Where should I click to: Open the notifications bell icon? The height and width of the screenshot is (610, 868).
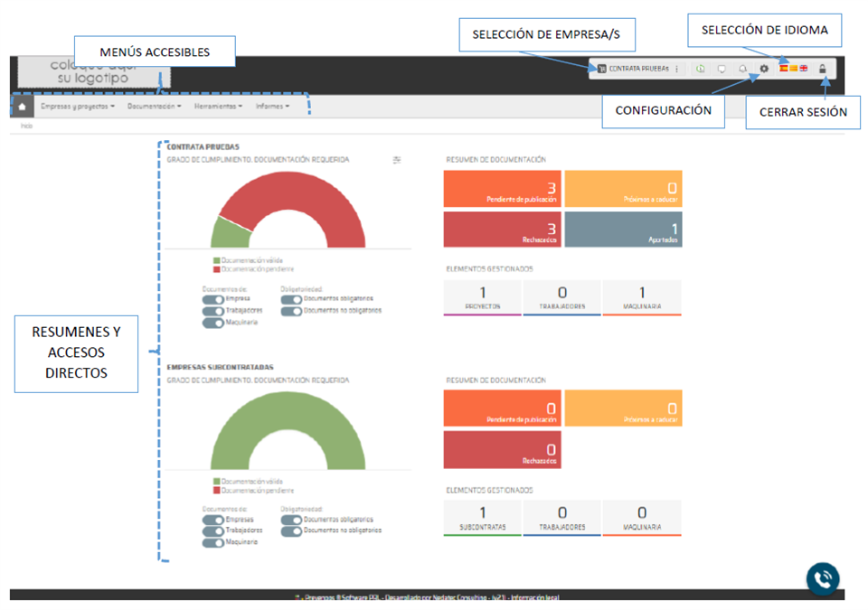tap(742, 69)
